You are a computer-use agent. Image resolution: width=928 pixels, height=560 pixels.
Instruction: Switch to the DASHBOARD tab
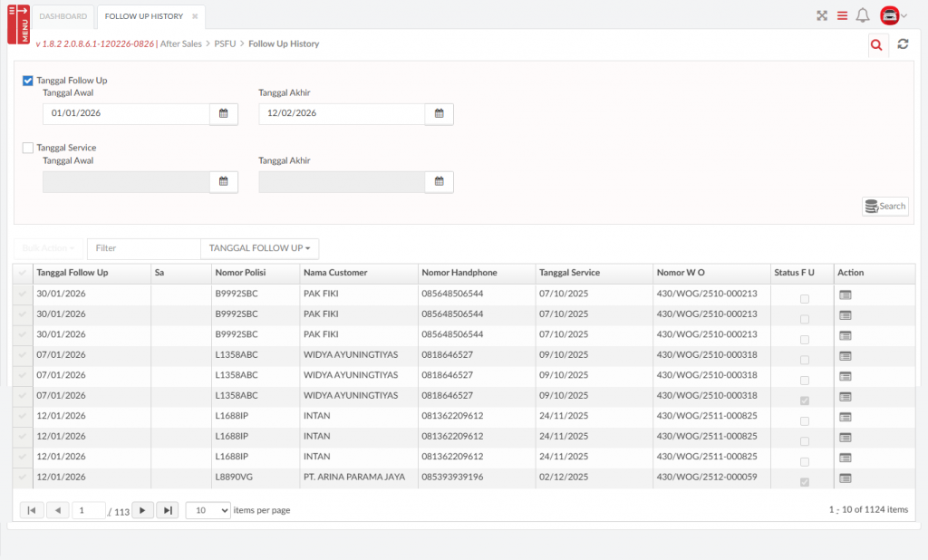tap(63, 16)
